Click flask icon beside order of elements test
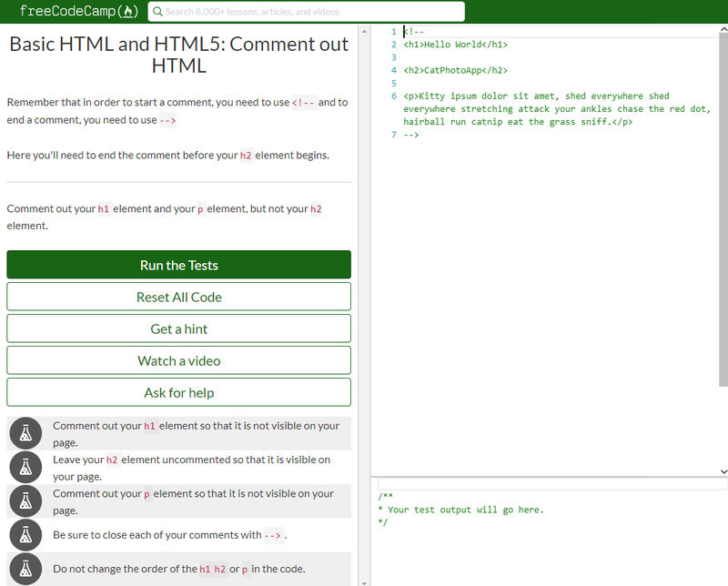Viewport: 728px width, 586px height. tap(26, 569)
